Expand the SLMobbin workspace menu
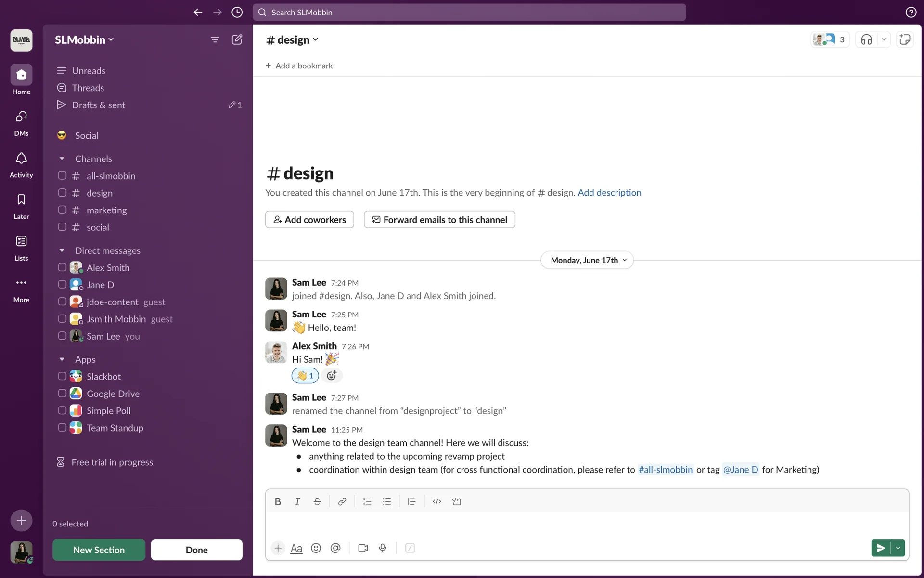The image size is (924, 578). tap(84, 39)
